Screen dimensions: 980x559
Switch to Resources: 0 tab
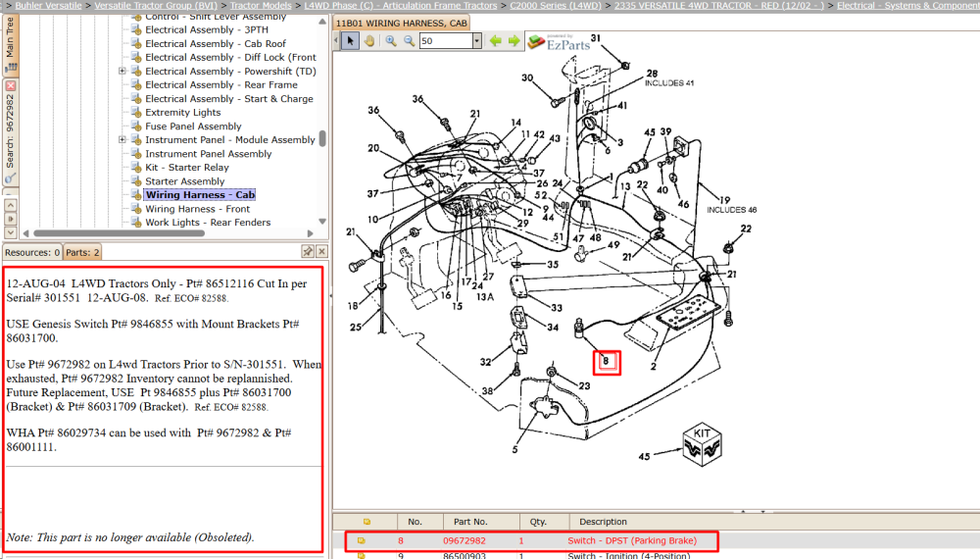point(32,253)
